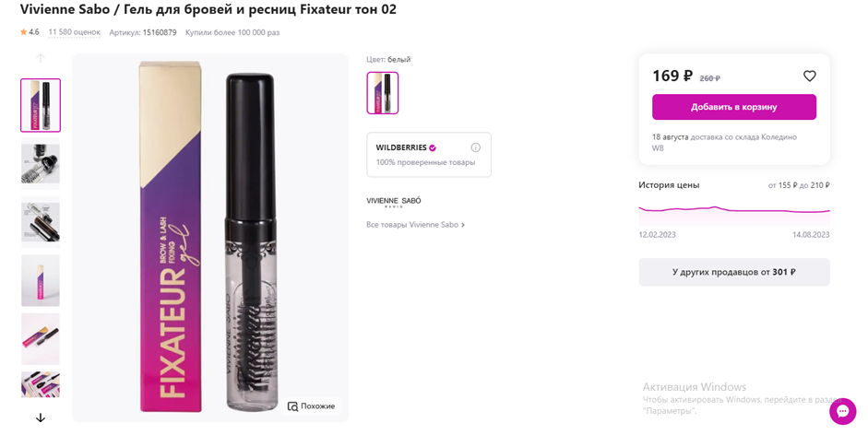Click the gold rating star icon
Screen dimensions: 868x435
(x=24, y=32)
